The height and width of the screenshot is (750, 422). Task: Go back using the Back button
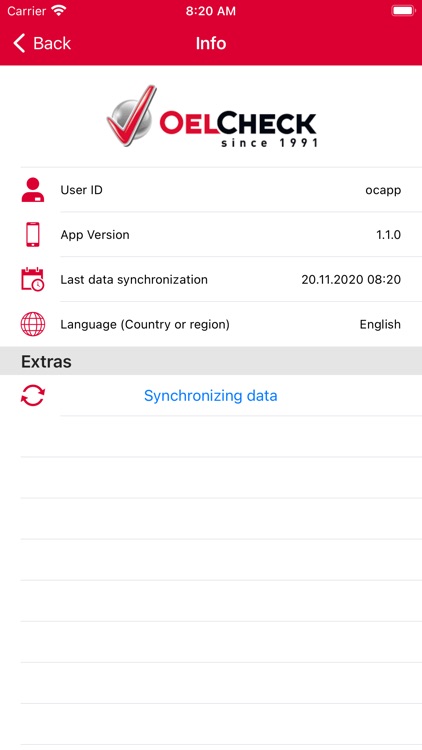pos(42,44)
